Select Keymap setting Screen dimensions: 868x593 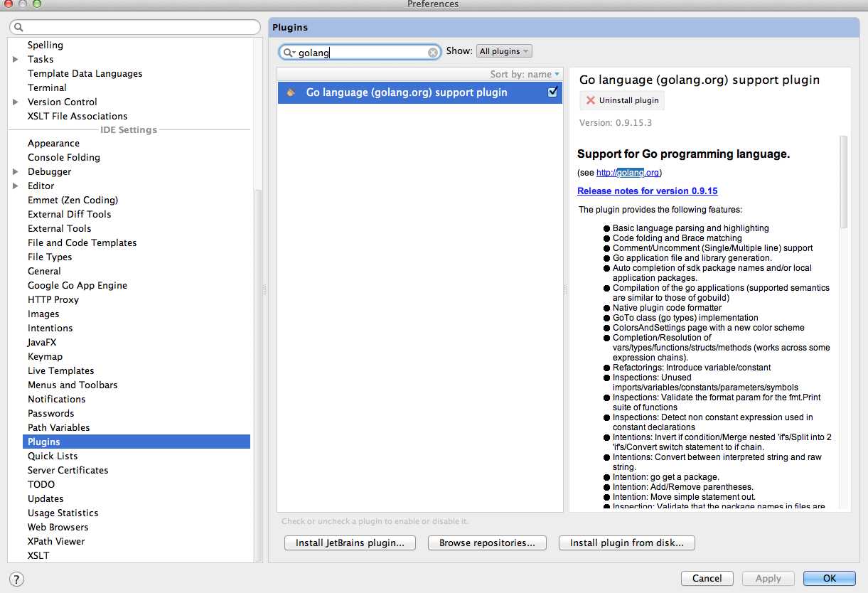tap(45, 357)
